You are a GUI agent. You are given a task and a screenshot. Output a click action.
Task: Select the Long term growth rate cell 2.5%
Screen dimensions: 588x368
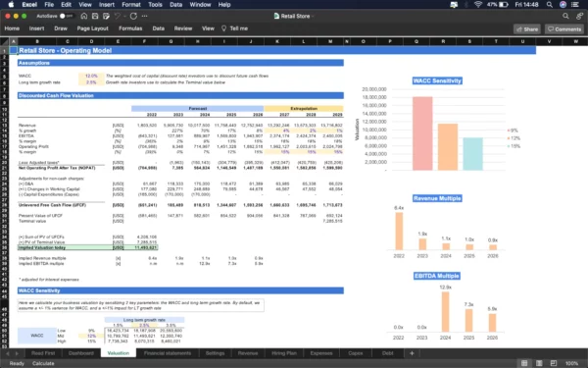point(91,82)
